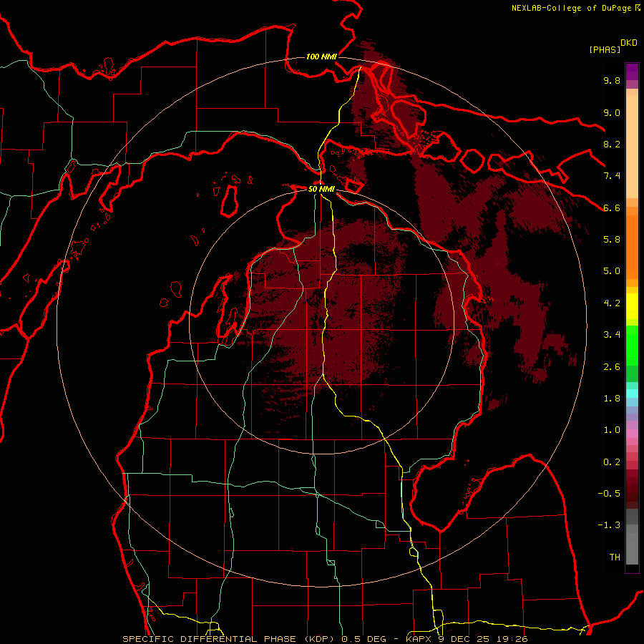The image size is (644, 644).
Task: Click the yellow swatch on the color bar
Action: pos(632,306)
